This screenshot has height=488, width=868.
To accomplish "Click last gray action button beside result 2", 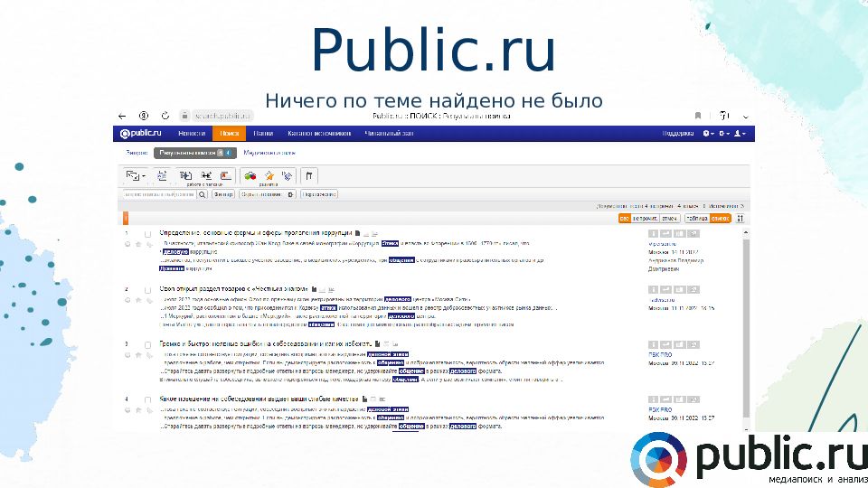I will (x=693, y=289).
